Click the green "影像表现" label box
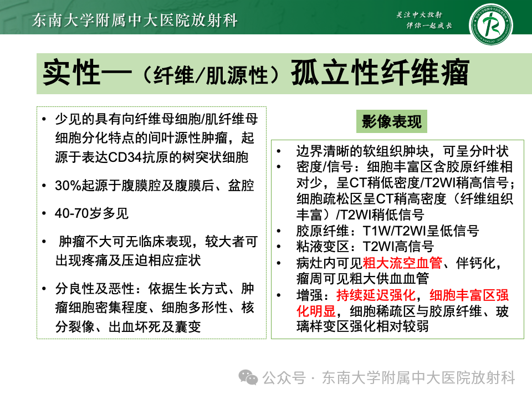Image resolution: width=532 pixels, height=399 pixels. pos(392,121)
